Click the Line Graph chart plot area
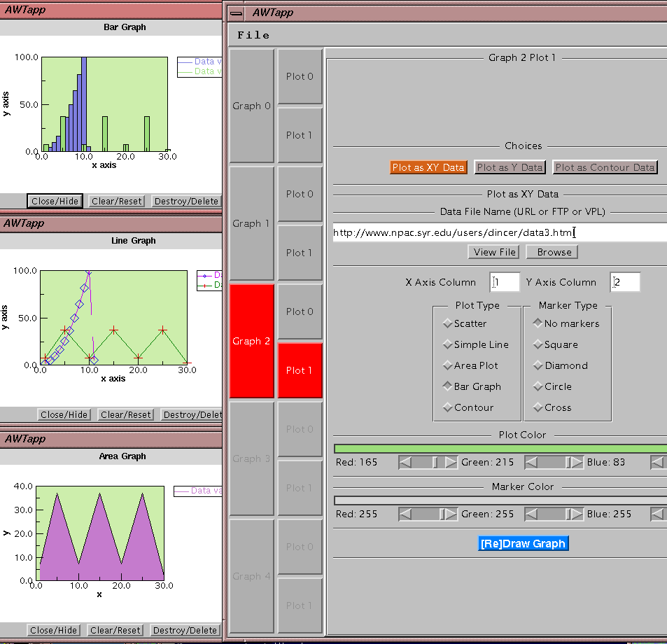This screenshot has width=667, height=644. pos(113,318)
